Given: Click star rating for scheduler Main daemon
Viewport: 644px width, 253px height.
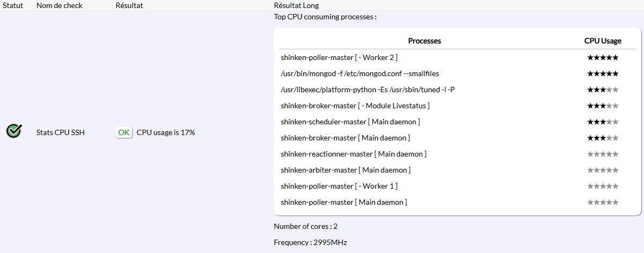Looking at the screenshot, I should [x=603, y=122].
